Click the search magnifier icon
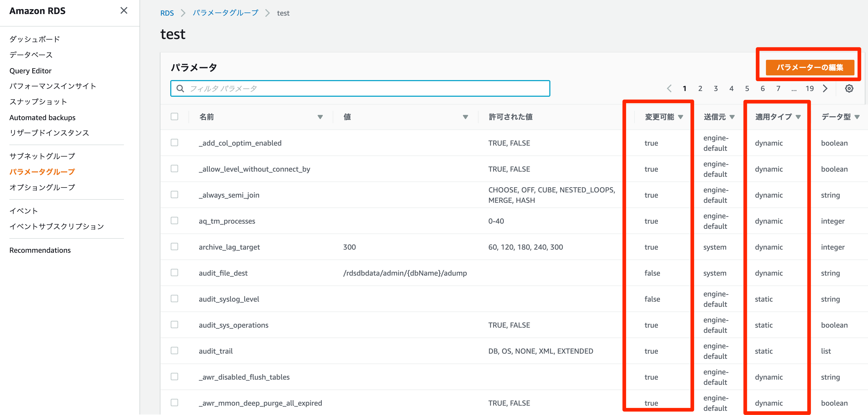This screenshot has width=868, height=415. pyautogui.click(x=180, y=88)
